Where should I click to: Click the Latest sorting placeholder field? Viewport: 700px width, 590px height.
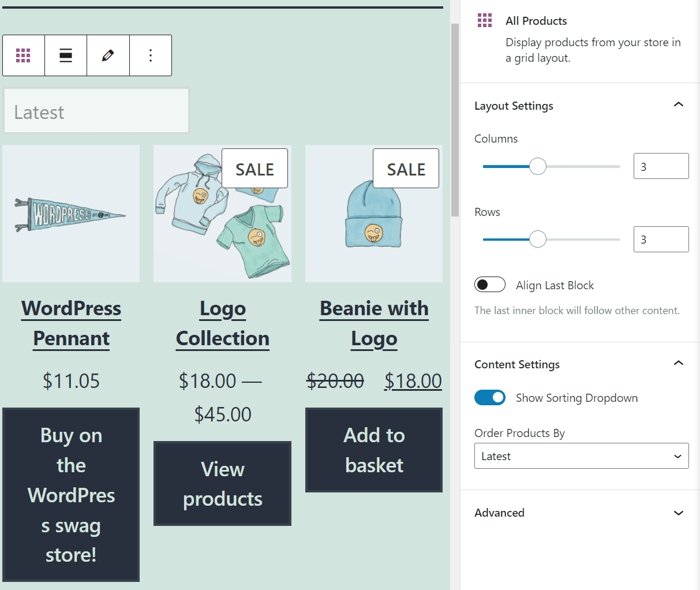click(x=96, y=110)
